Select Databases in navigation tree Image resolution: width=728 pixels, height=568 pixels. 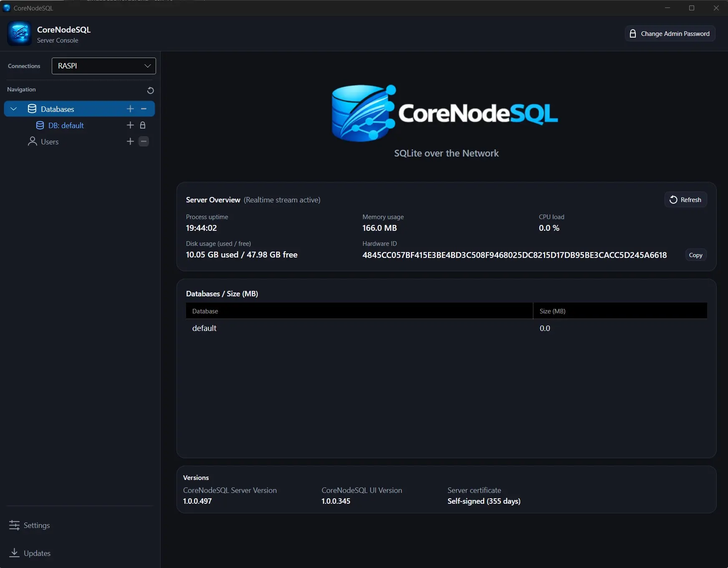(79, 109)
